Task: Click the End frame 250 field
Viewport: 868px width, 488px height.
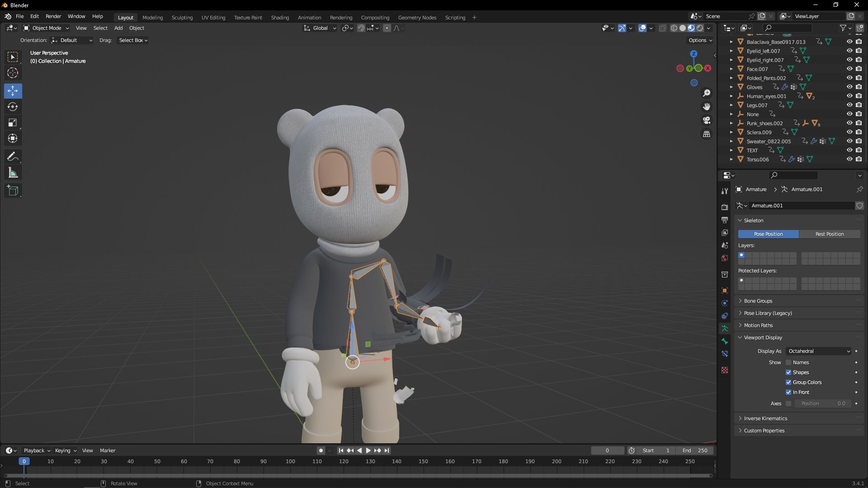Action: click(x=695, y=450)
